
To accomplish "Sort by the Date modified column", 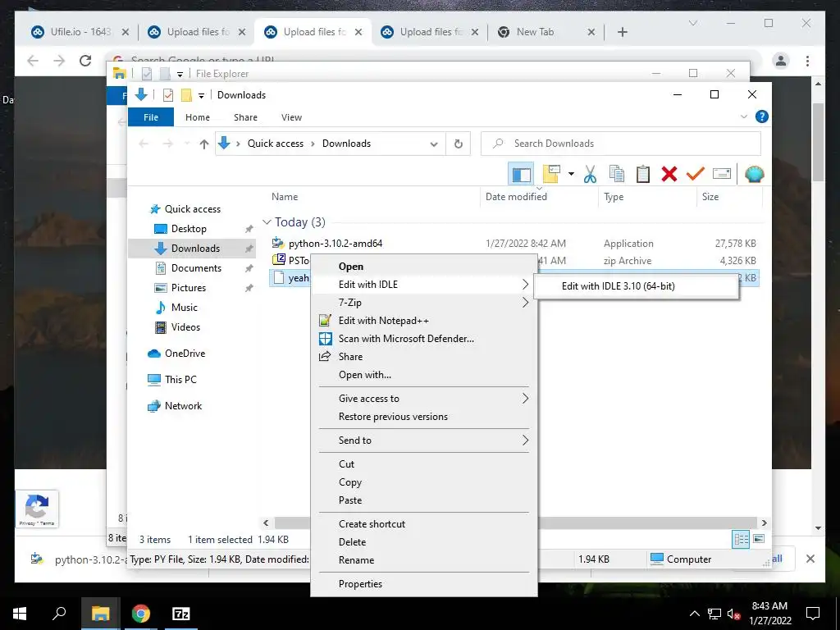I will [x=516, y=197].
